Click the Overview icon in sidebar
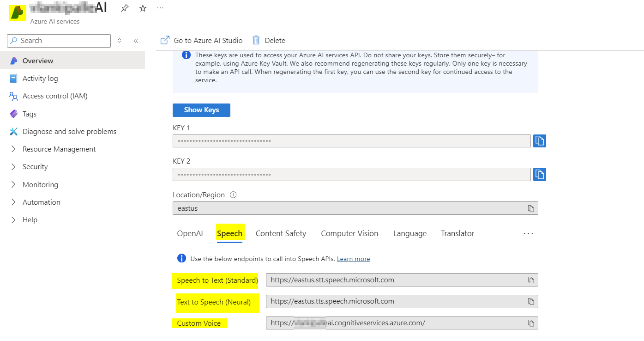This screenshot has width=644, height=341. [14, 61]
